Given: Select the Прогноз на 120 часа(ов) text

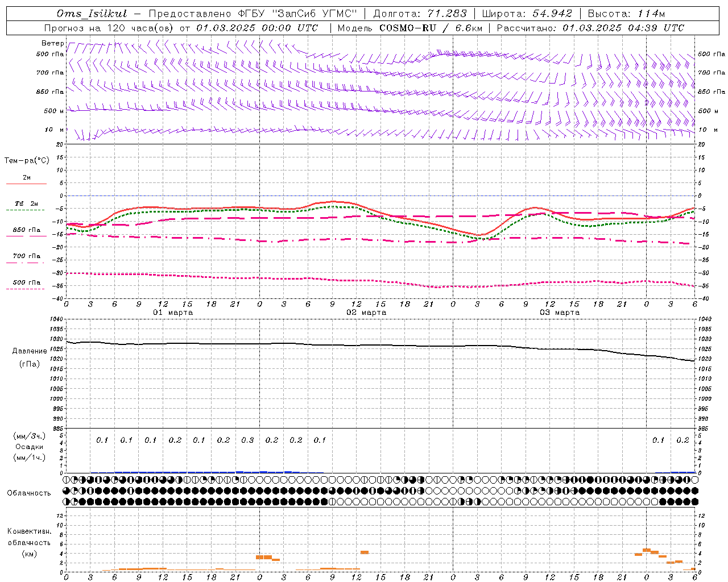Looking at the screenshot, I should [109, 28].
